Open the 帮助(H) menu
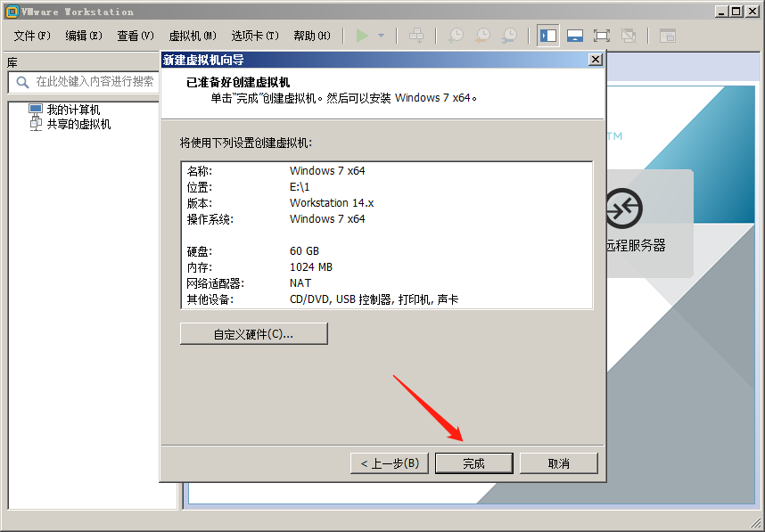The height and width of the screenshot is (532, 765). pyautogui.click(x=312, y=36)
